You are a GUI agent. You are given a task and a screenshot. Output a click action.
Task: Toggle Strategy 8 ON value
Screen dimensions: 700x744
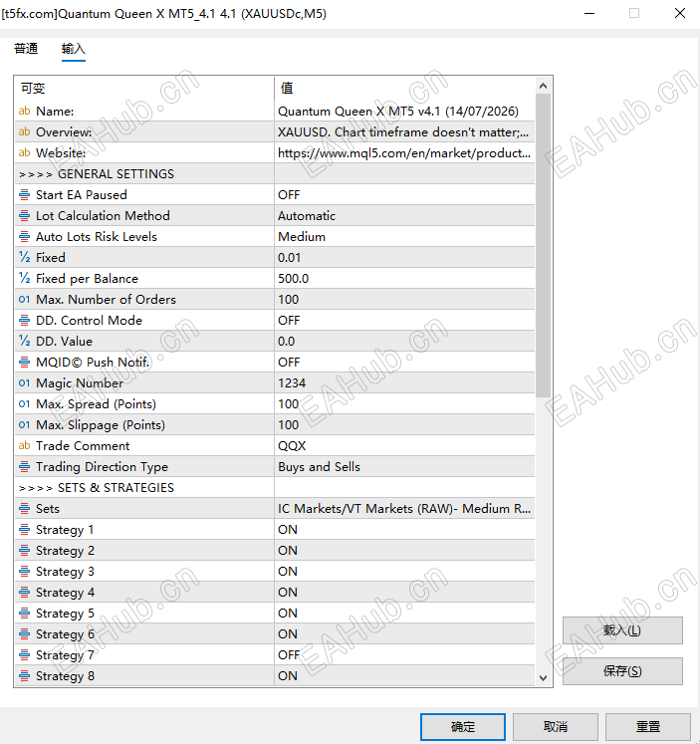[x=404, y=675]
